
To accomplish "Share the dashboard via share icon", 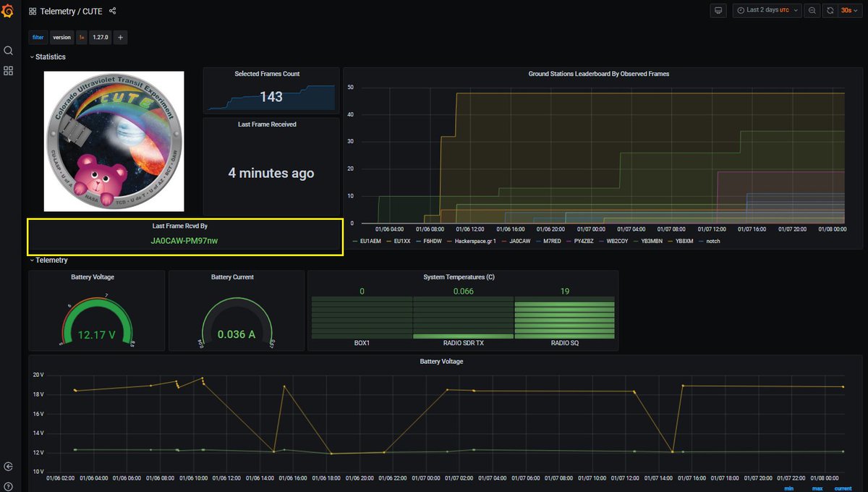I will 112,11.
